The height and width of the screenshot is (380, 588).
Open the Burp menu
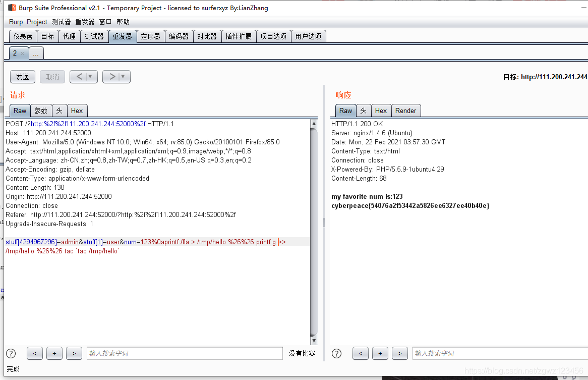pos(16,22)
